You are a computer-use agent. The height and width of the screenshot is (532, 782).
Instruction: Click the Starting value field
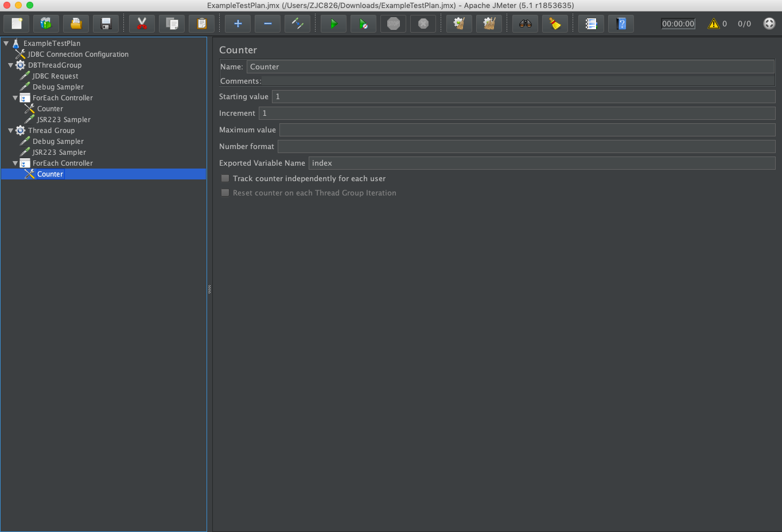(524, 96)
